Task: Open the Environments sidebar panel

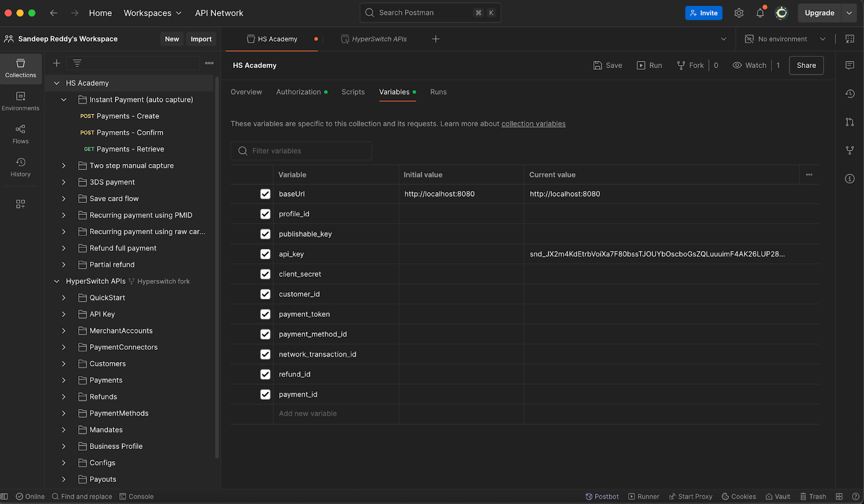Action: pos(21,101)
